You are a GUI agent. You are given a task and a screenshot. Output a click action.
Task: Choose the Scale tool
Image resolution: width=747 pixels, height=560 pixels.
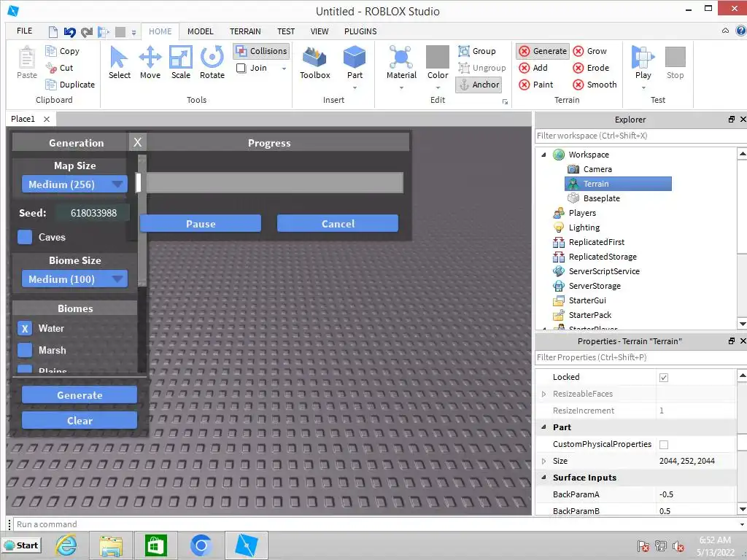point(181,63)
